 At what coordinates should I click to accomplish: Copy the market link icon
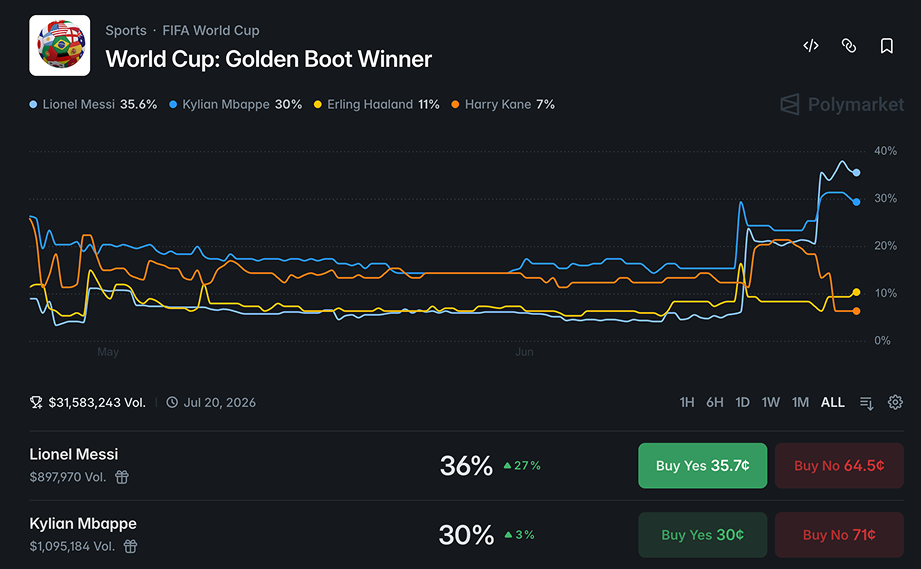pyautogui.click(x=849, y=46)
